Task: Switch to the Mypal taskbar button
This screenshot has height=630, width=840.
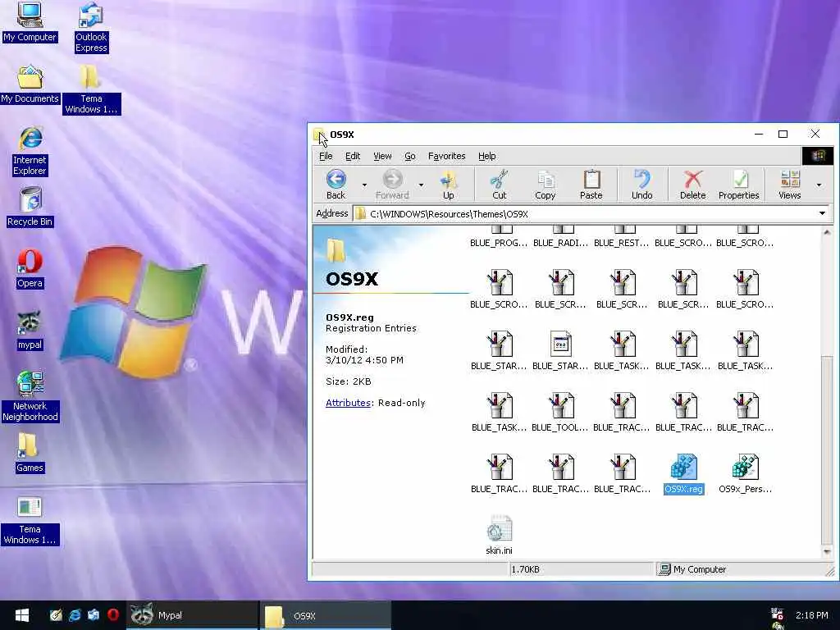Action: tap(192, 615)
